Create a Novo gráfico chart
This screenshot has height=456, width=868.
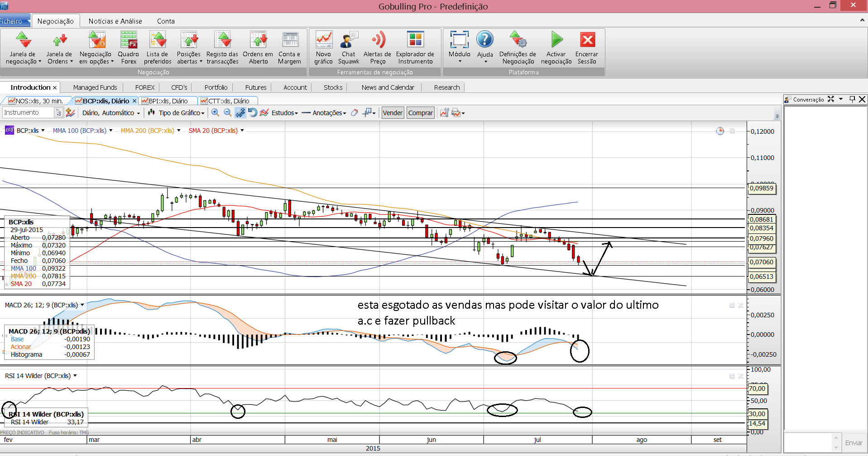[x=324, y=48]
